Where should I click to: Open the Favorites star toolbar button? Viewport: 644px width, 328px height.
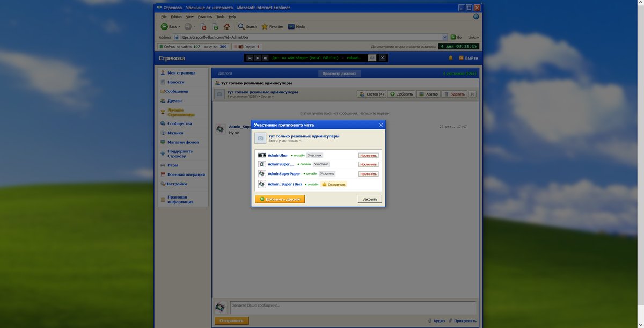(x=273, y=26)
